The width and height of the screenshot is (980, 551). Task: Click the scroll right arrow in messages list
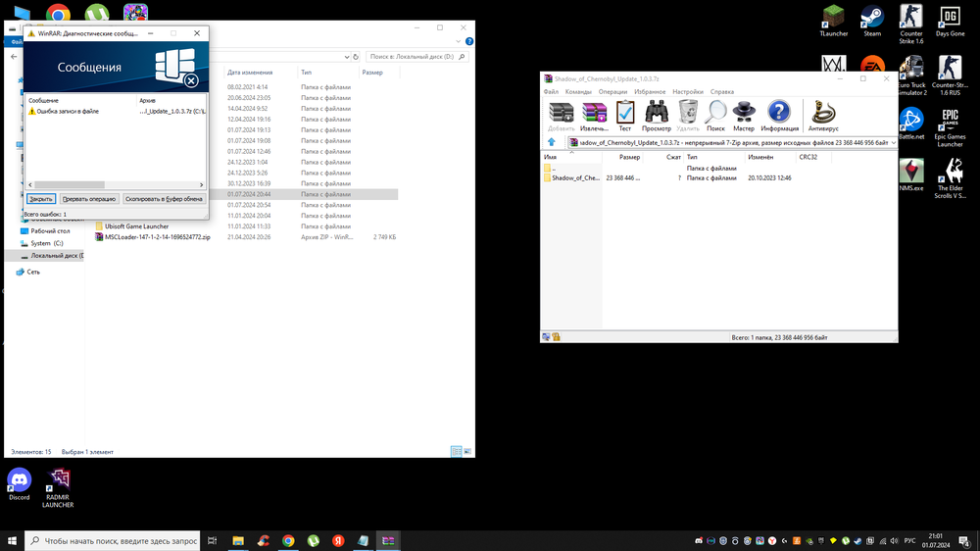click(201, 185)
